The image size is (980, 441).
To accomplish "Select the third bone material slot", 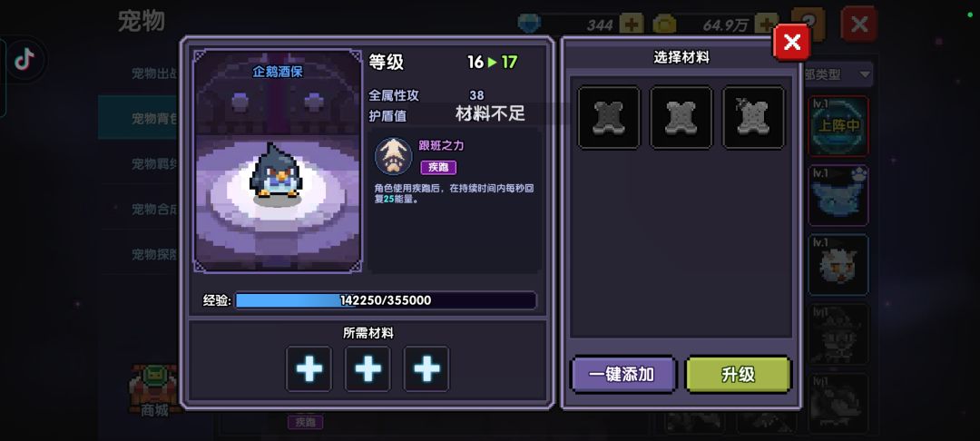I will pos(754,117).
